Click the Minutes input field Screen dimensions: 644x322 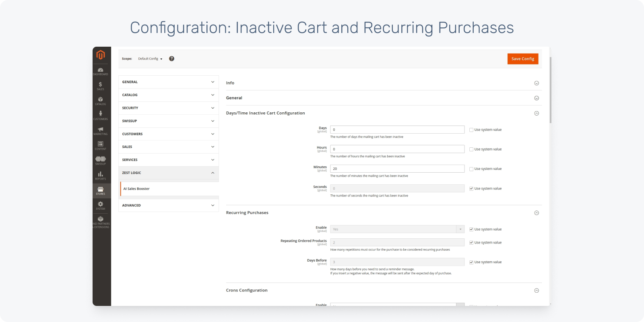tap(397, 169)
